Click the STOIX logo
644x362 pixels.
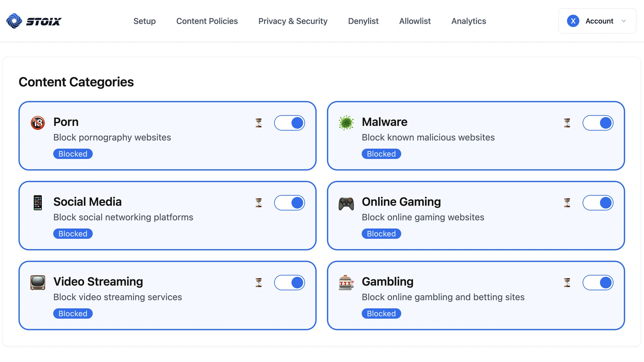click(x=33, y=21)
